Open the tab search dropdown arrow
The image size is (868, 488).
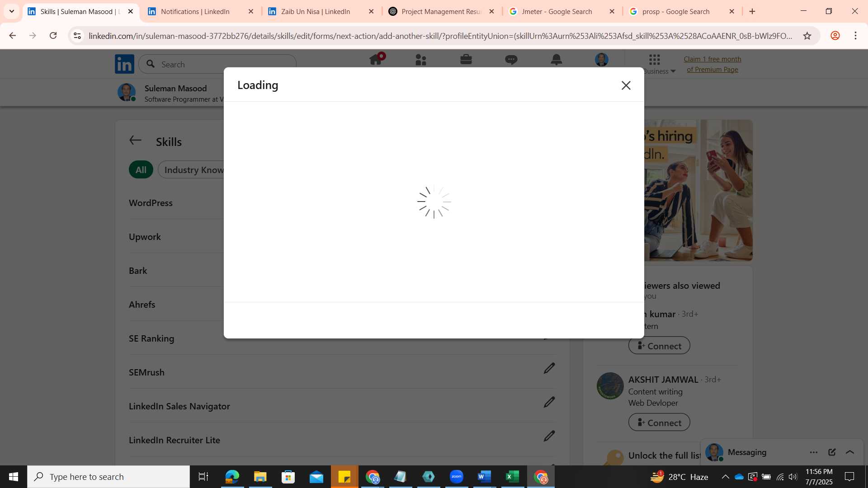pyautogui.click(x=12, y=11)
